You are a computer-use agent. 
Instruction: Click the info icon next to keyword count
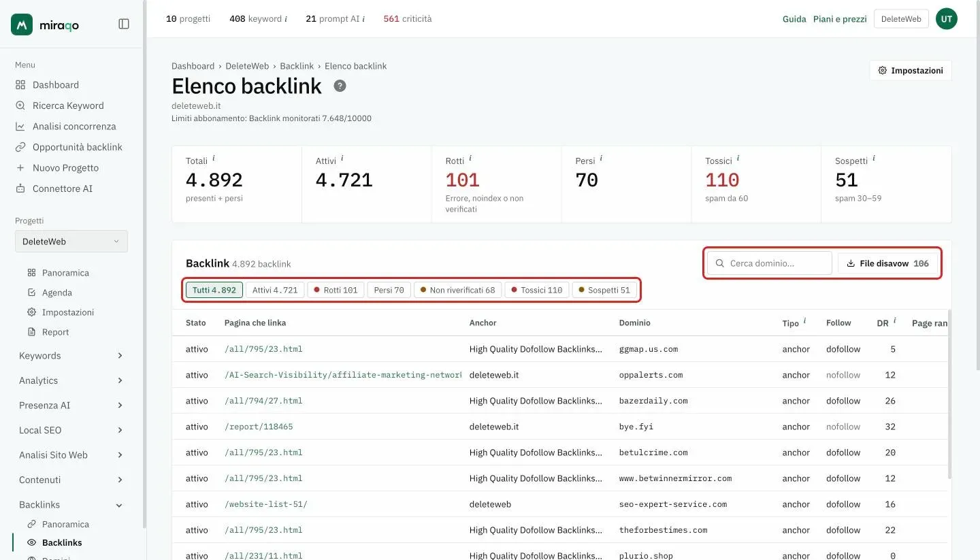tap(286, 19)
